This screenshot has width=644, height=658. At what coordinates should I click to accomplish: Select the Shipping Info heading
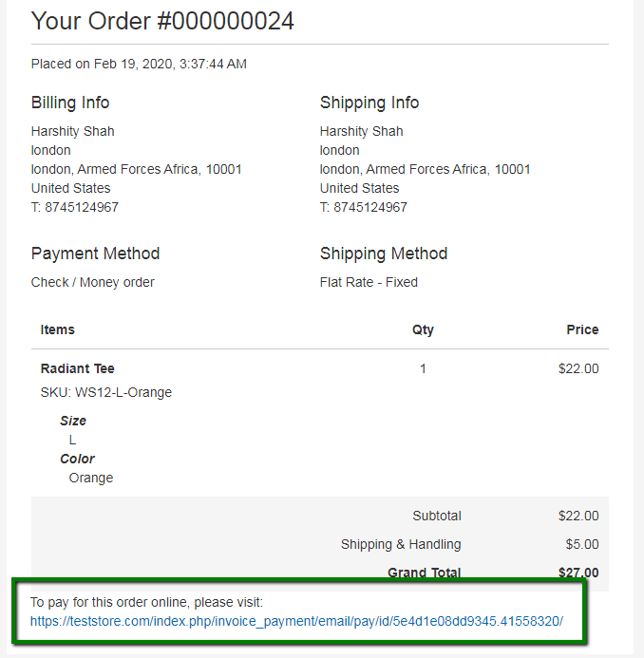[x=369, y=103]
